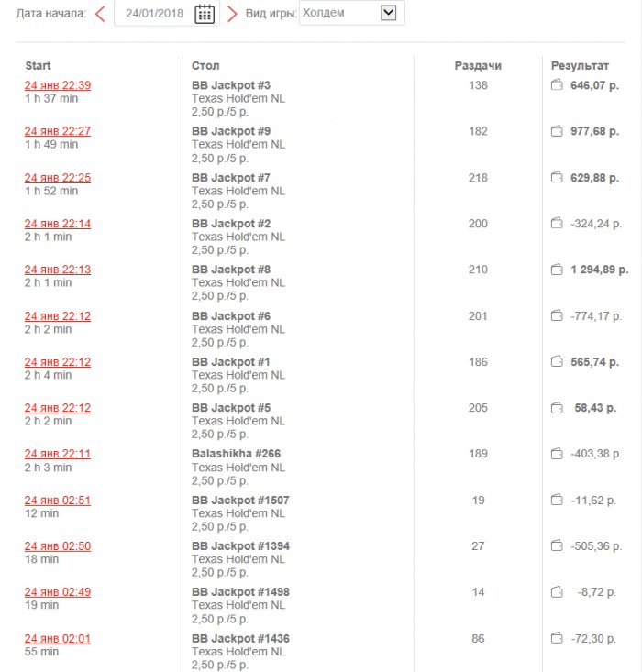Click wallet icon beside -403,38 р. result

[x=556, y=454]
